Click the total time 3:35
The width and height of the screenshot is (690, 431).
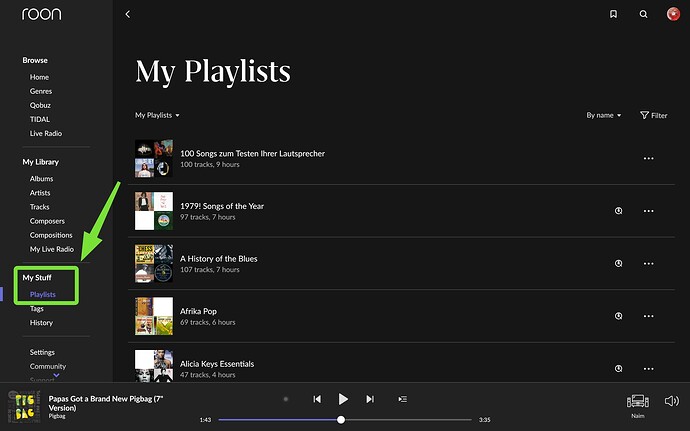484,420
